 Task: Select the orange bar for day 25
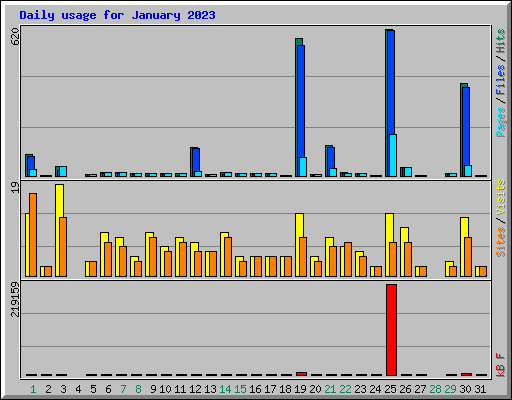pos(393,259)
